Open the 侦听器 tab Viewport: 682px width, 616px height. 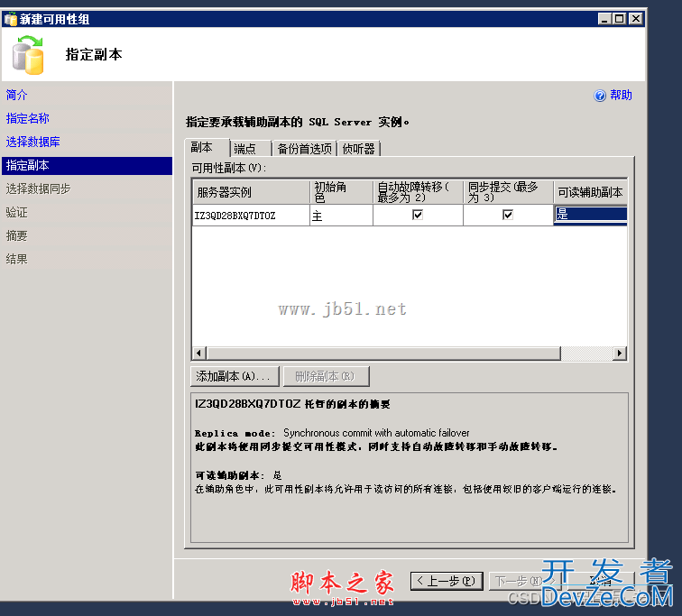pos(359,149)
